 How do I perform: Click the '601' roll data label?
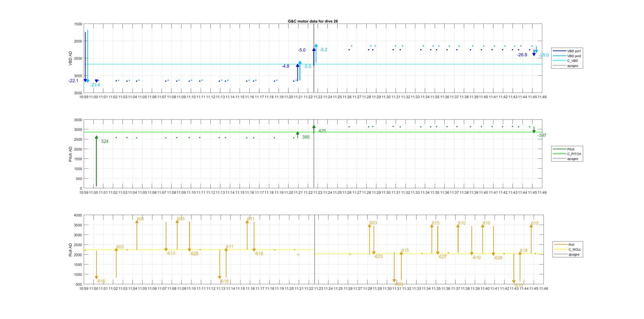point(140,219)
